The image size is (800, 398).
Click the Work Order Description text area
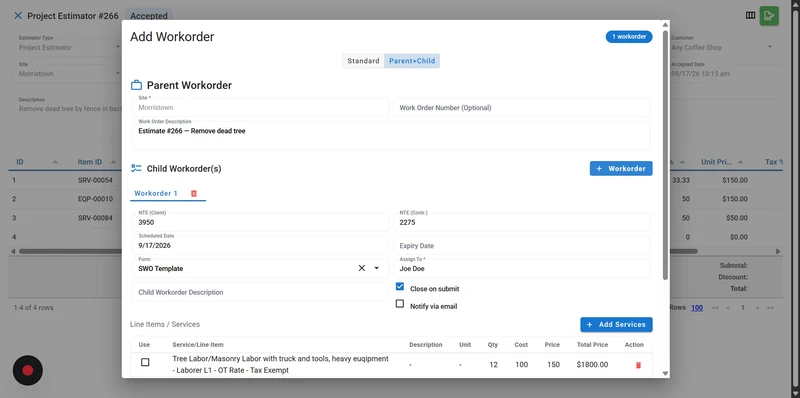pyautogui.click(x=391, y=135)
